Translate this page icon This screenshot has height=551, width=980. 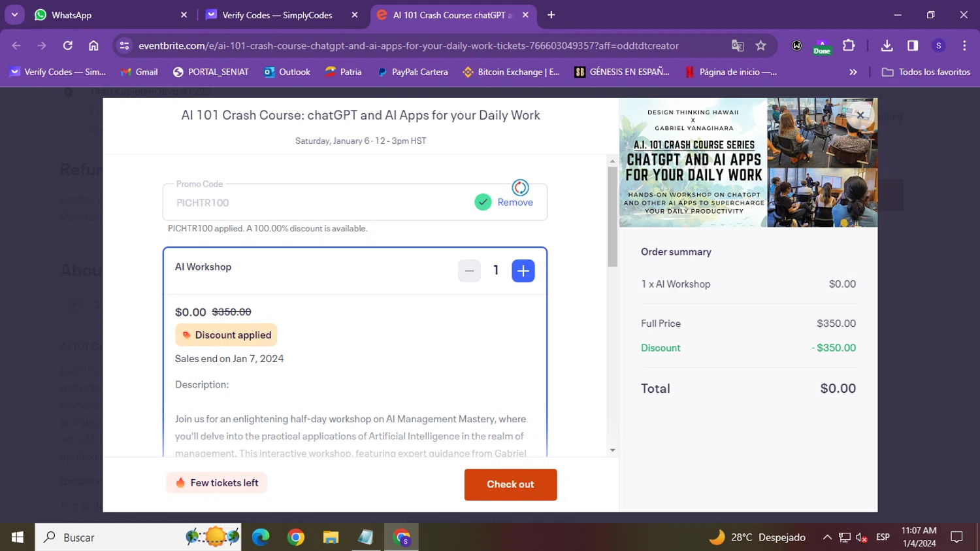point(738,46)
